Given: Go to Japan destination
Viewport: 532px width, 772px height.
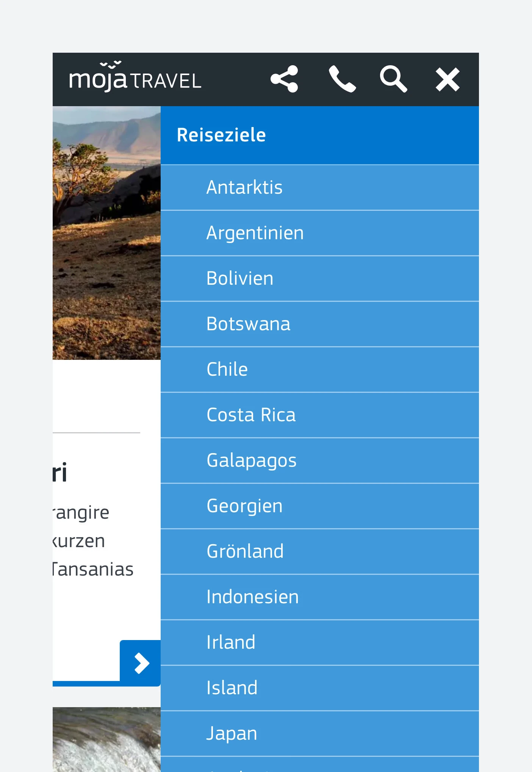Looking at the screenshot, I should tap(320, 734).
